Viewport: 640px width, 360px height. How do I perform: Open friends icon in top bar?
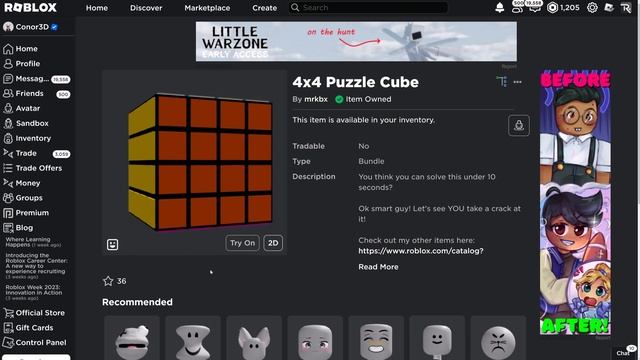point(517,7)
